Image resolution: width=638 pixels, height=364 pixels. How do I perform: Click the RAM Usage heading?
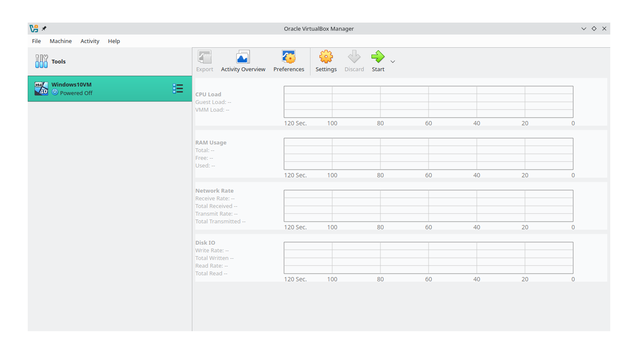coord(211,142)
